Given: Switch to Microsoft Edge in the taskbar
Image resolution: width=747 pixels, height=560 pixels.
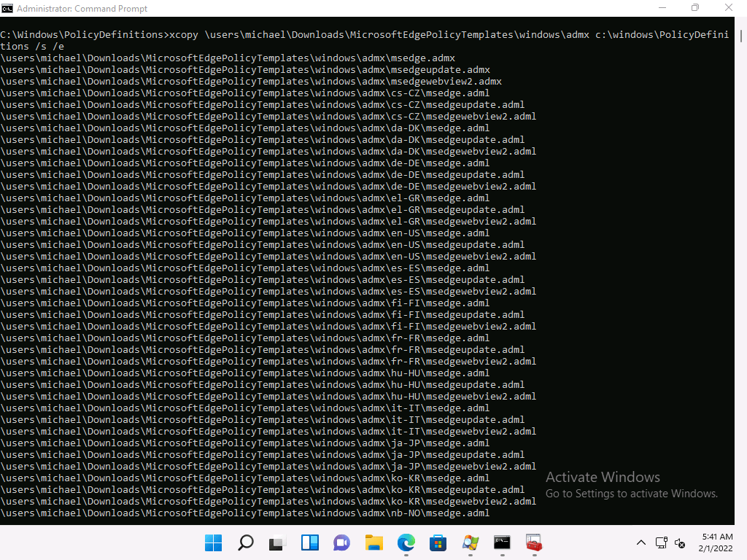Looking at the screenshot, I should click(406, 542).
